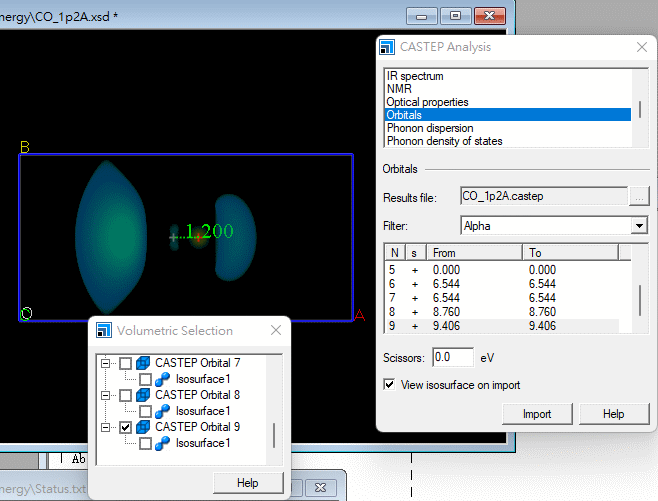
Task: Click the Volumetric Selection title bar icon
Action: point(103,330)
